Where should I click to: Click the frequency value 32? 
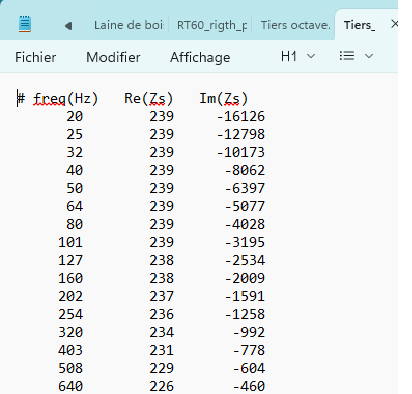74,152
